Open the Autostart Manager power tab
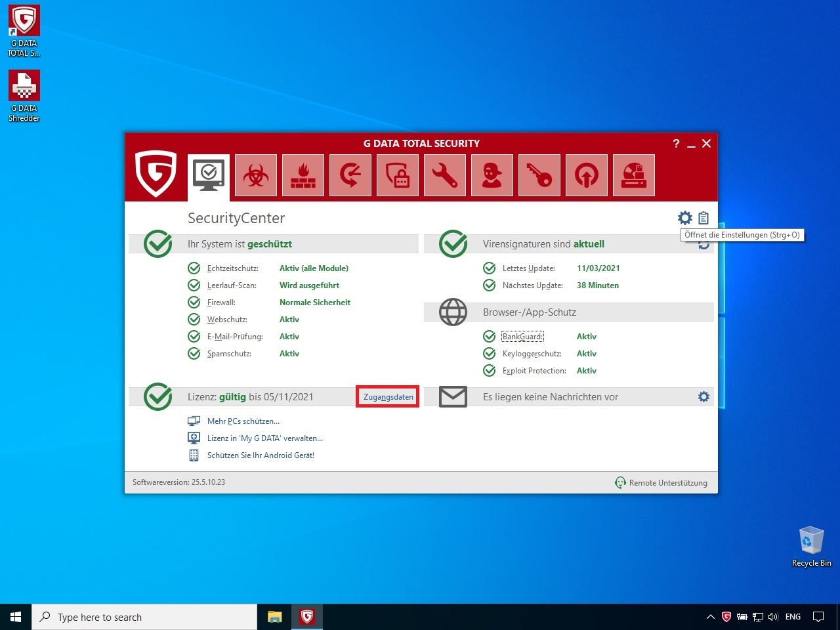840x630 pixels. pos(587,175)
